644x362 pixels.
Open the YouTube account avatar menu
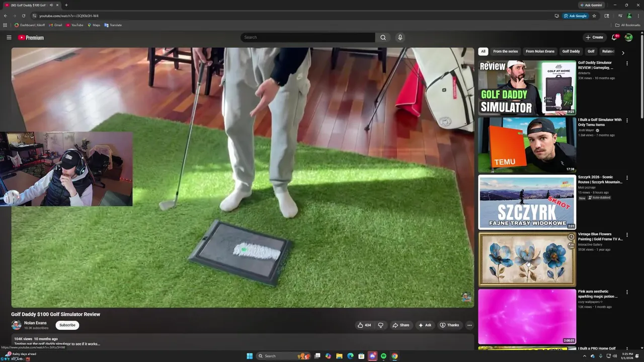(628, 37)
